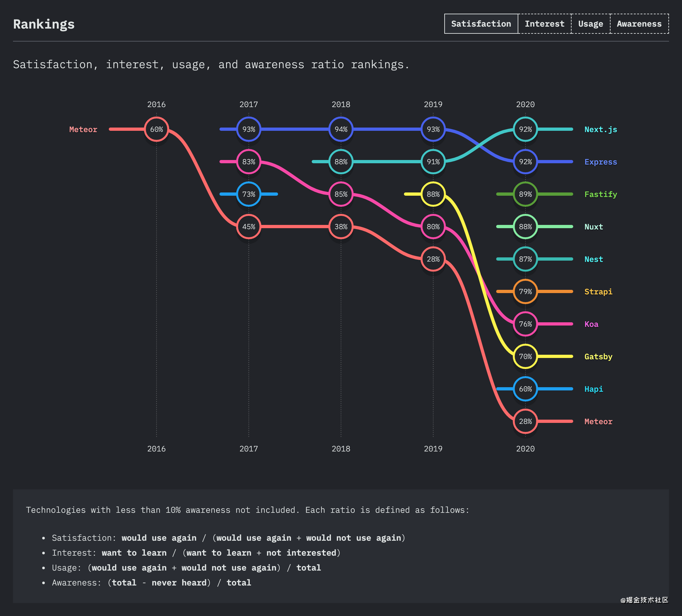Click Meteor's 60% node in 2016
Viewport: 682px width, 616px height.
tap(156, 129)
